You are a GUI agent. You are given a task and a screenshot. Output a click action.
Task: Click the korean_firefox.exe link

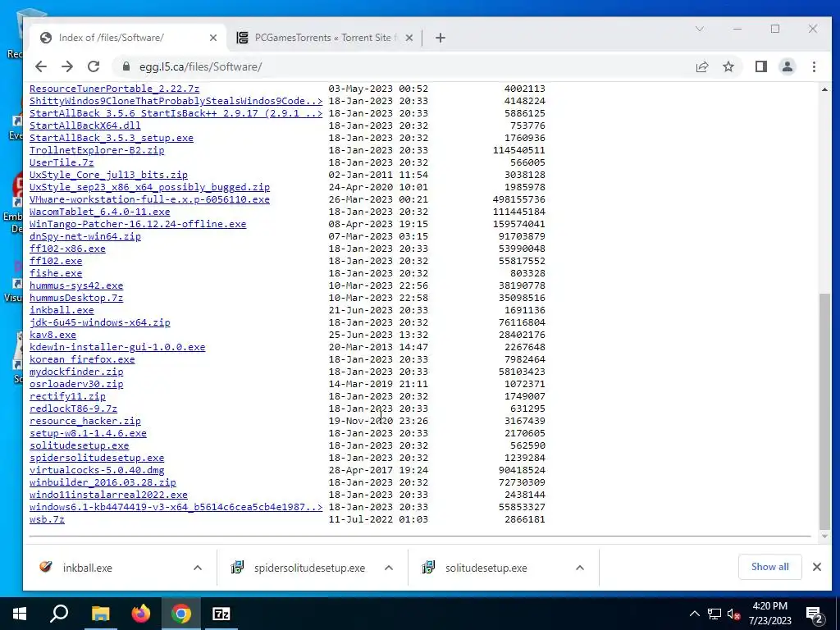[x=82, y=359]
